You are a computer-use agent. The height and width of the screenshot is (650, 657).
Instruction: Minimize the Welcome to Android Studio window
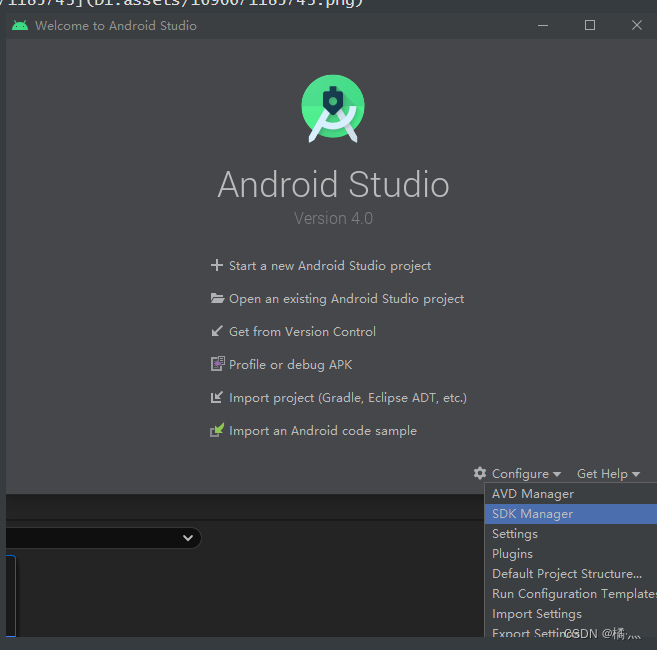pyautogui.click(x=543, y=26)
